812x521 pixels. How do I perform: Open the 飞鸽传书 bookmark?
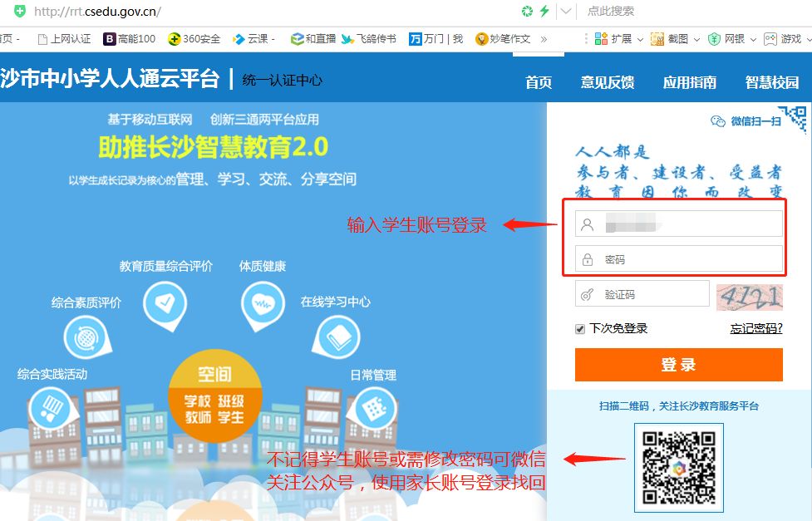(x=369, y=39)
